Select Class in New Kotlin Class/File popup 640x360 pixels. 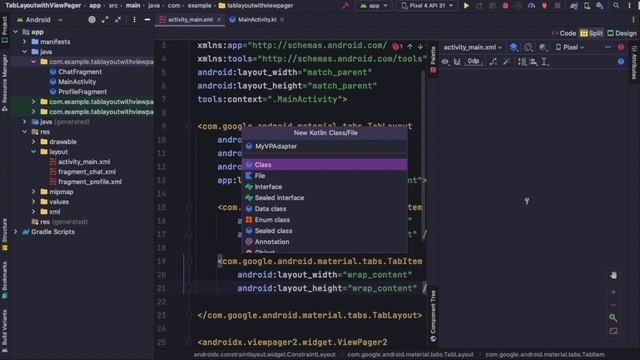point(325,164)
